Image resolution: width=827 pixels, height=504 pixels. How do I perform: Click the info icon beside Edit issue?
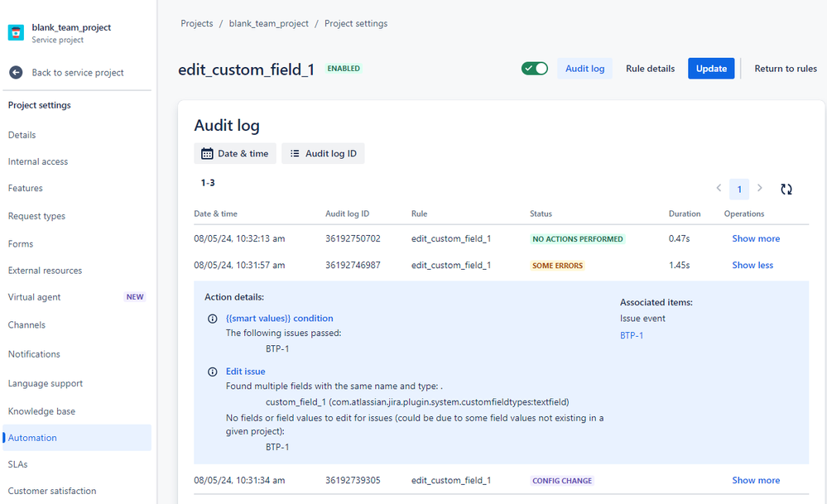(x=213, y=372)
